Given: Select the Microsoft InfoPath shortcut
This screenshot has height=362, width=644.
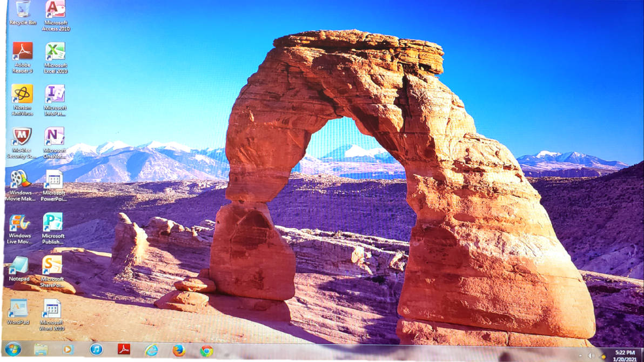Looking at the screenshot, I should point(55,100).
